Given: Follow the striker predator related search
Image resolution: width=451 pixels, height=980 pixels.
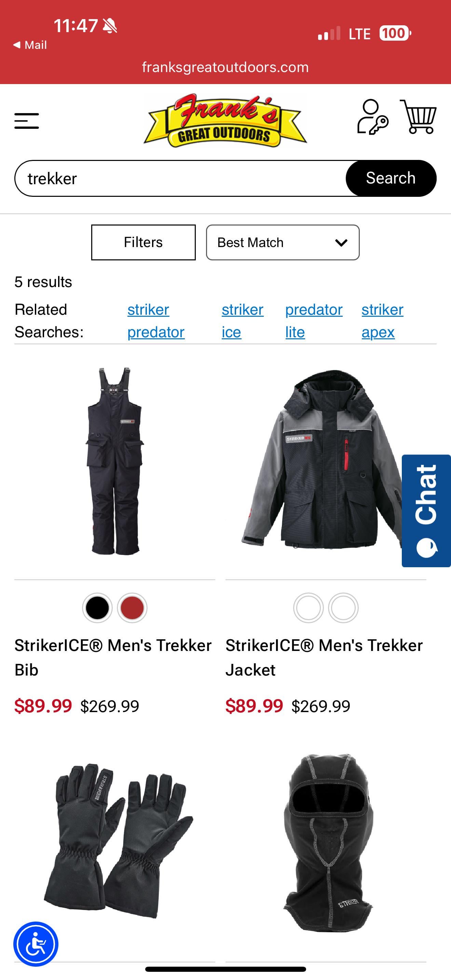Looking at the screenshot, I should [x=156, y=321].
